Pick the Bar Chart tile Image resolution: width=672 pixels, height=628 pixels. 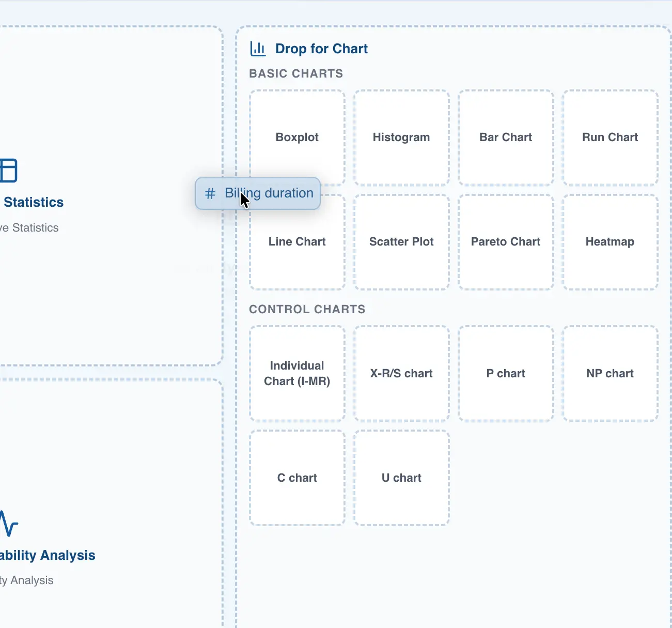(x=506, y=137)
